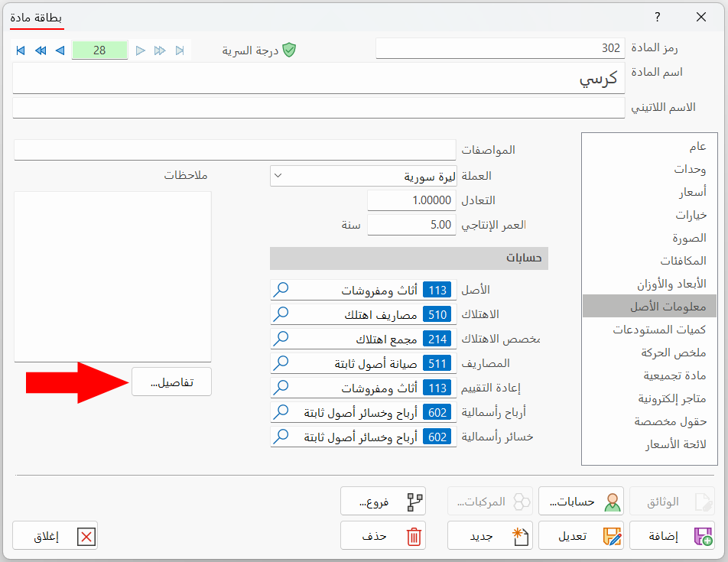Open كميات المستودعات section
The height and width of the screenshot is (562, 728).
pyautogui.click(x=649, y=330)
